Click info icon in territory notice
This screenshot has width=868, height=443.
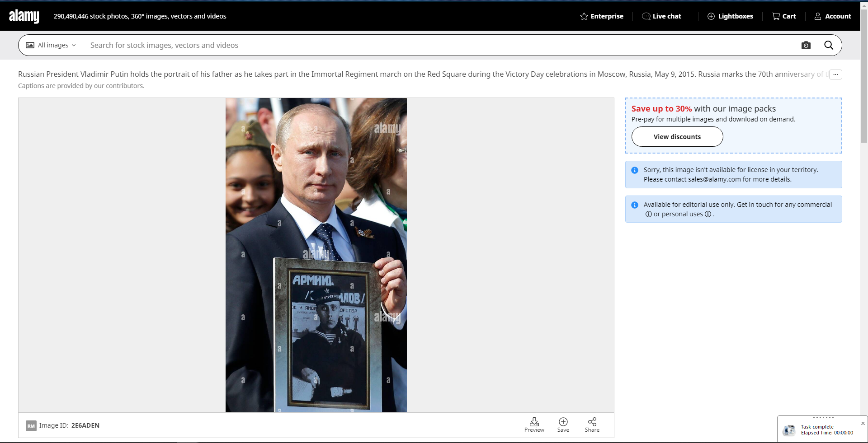pyautogui.click(x=635, y=170)
